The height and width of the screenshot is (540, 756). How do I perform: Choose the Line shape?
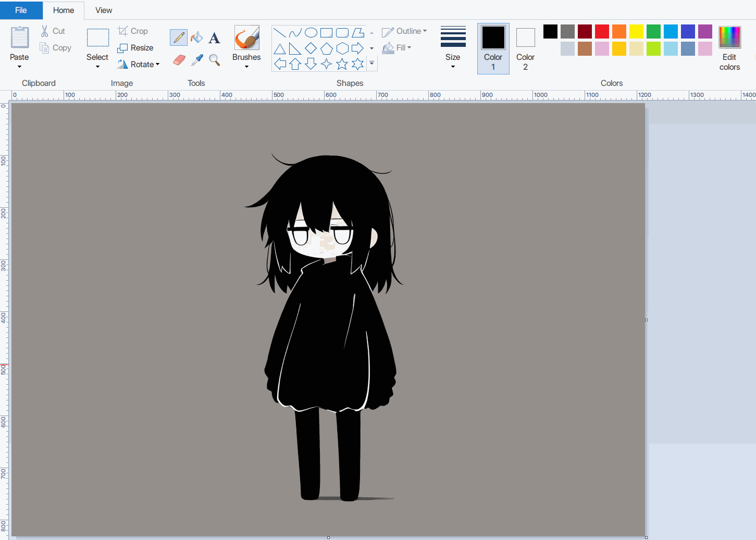click(280, 33)
